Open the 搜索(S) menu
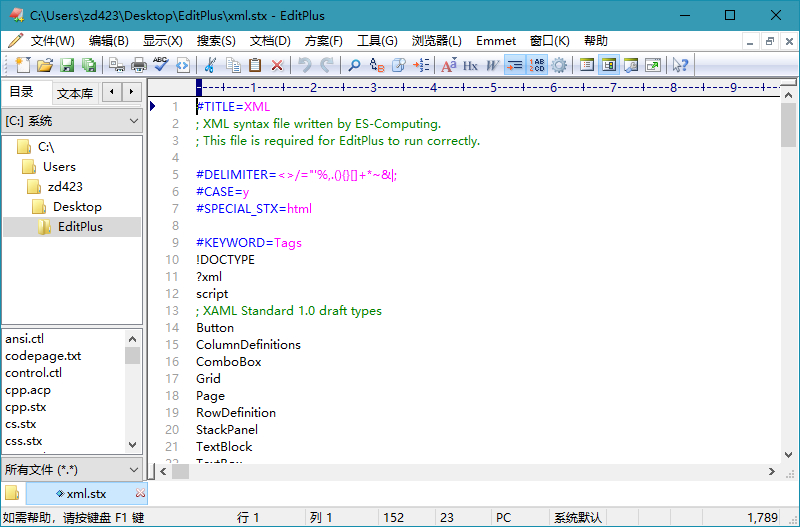 [216, 41]
